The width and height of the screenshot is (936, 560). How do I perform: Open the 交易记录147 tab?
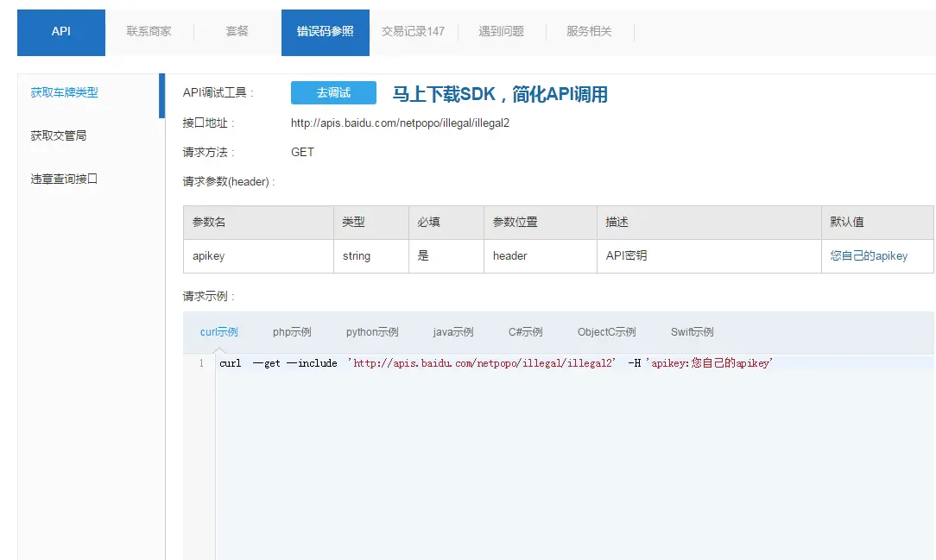click(413, 32)
